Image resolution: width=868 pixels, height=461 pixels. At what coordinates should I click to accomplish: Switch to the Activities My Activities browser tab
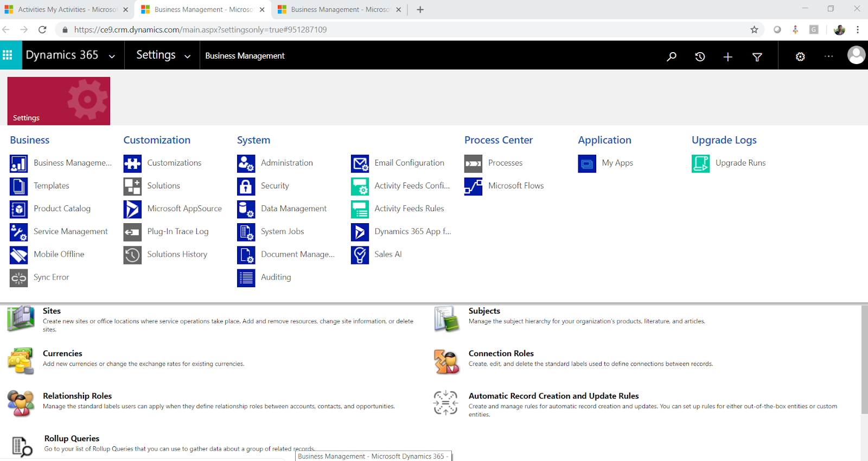click(x=66, y=10)
